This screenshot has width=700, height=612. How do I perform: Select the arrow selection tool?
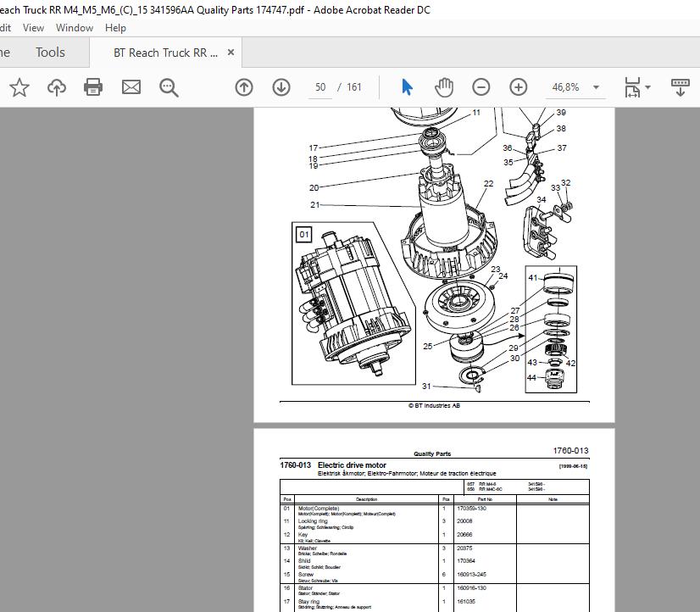point(407,87)
